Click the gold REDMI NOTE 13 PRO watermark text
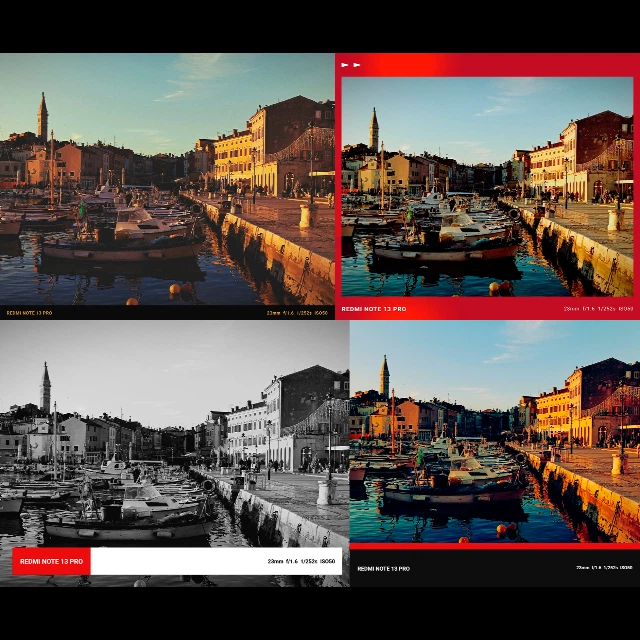 pos(29,313)
